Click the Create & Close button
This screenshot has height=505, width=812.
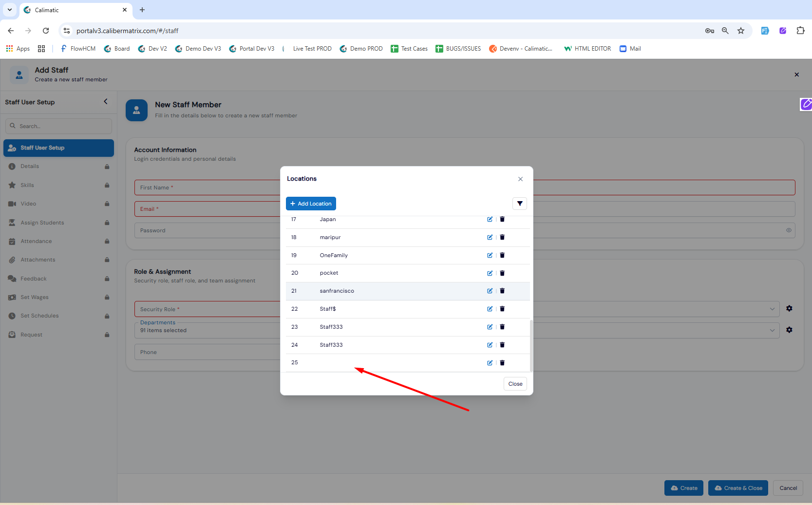coord(738,488)
